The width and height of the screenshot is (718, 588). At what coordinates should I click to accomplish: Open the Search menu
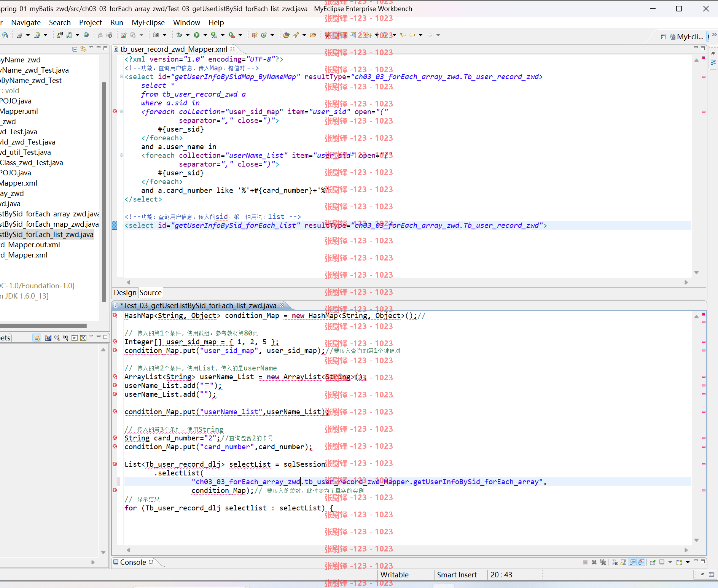60,22
